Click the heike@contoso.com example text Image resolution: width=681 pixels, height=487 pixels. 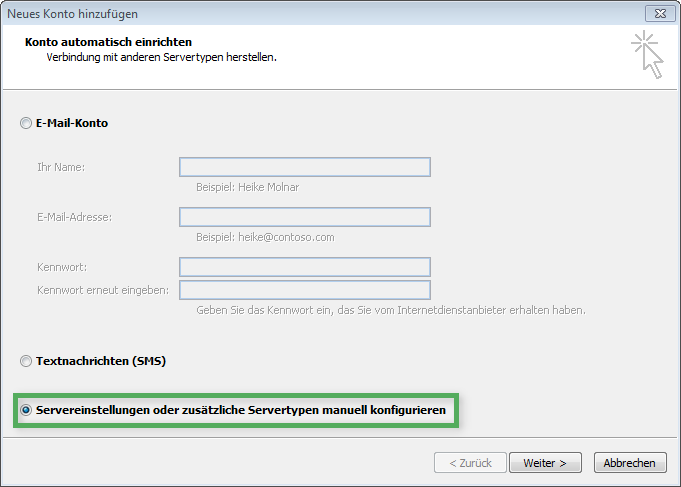coord(286,237)
